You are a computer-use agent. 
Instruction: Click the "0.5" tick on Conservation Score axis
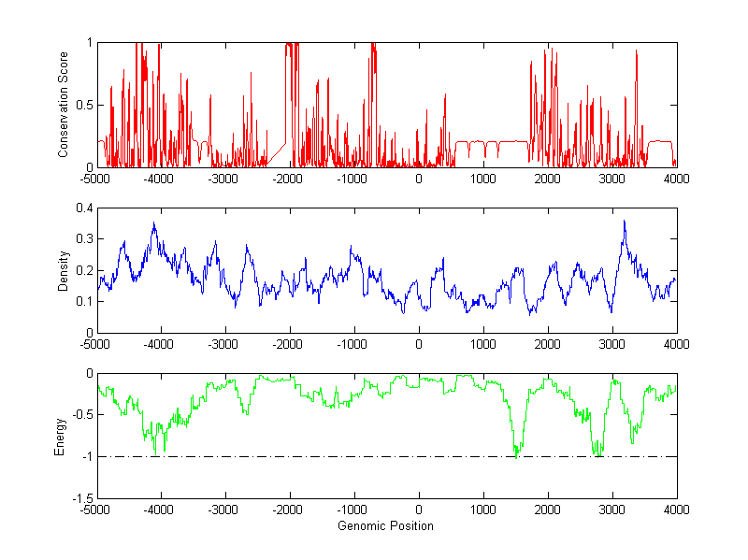(83, 105)
